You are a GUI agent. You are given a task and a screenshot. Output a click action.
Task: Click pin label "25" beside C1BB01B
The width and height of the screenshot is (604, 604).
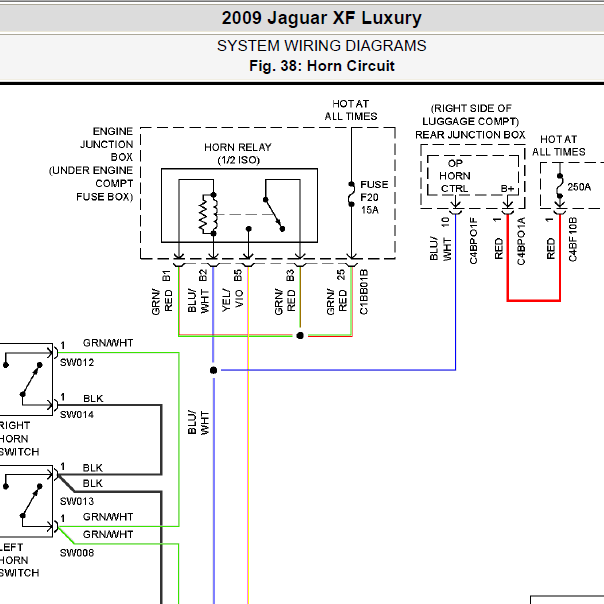[x=341, y=275]
